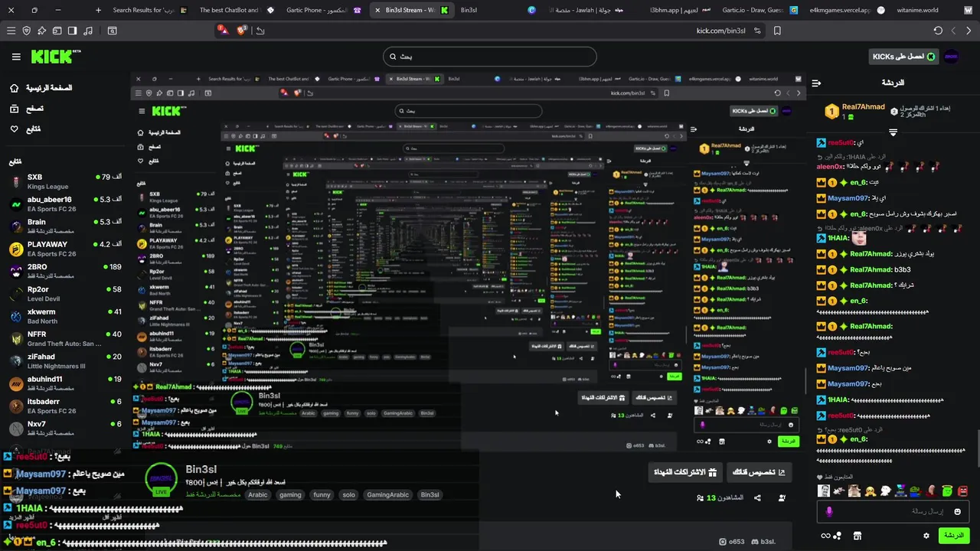Insert the yellow hugging emote
Viewport: 980px width, 551px height.
pos(870,491)
